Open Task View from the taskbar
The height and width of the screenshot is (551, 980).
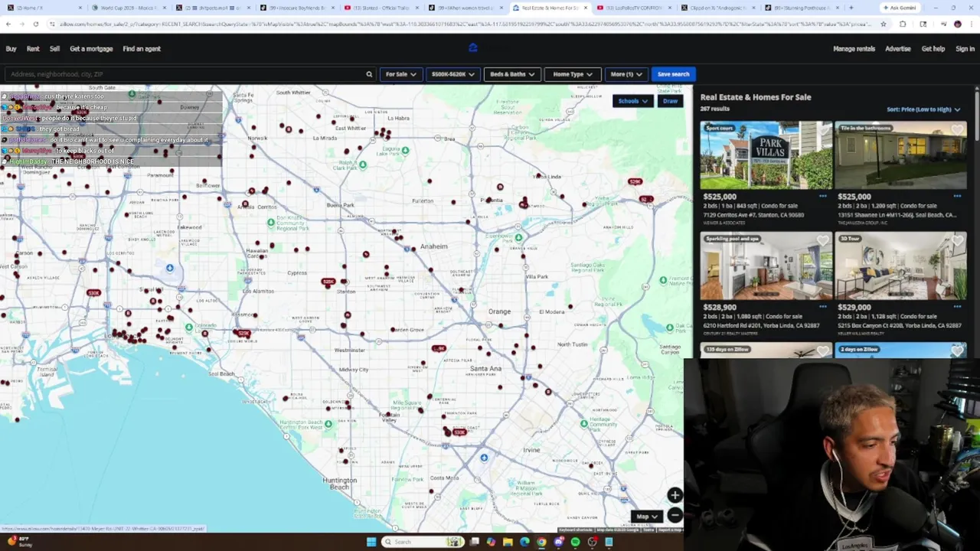[x=474, y=542]
